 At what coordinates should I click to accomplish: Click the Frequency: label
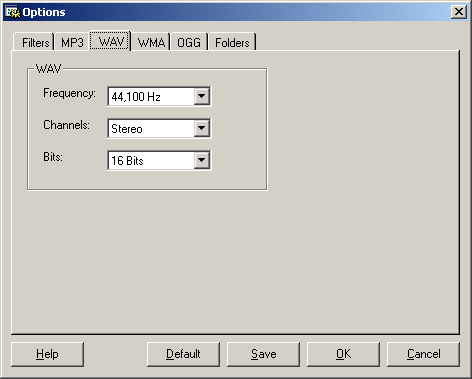(69, 93)
